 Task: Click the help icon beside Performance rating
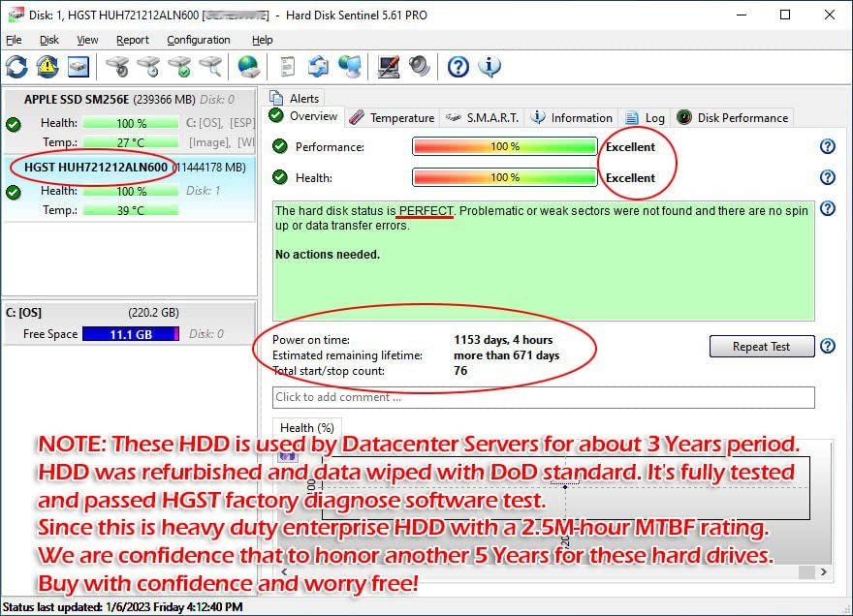(828, 146)
